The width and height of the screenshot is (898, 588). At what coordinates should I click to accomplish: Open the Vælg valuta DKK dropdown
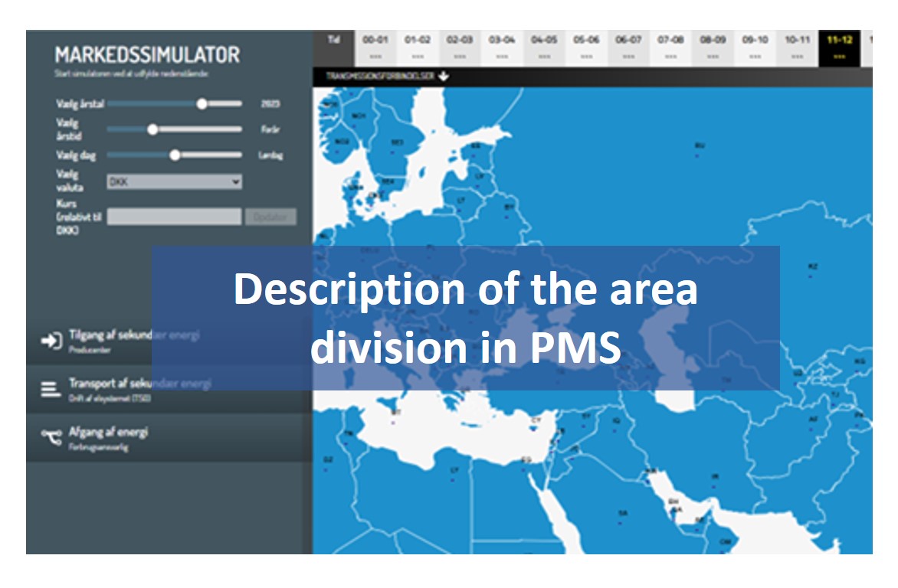click(174, 181)
